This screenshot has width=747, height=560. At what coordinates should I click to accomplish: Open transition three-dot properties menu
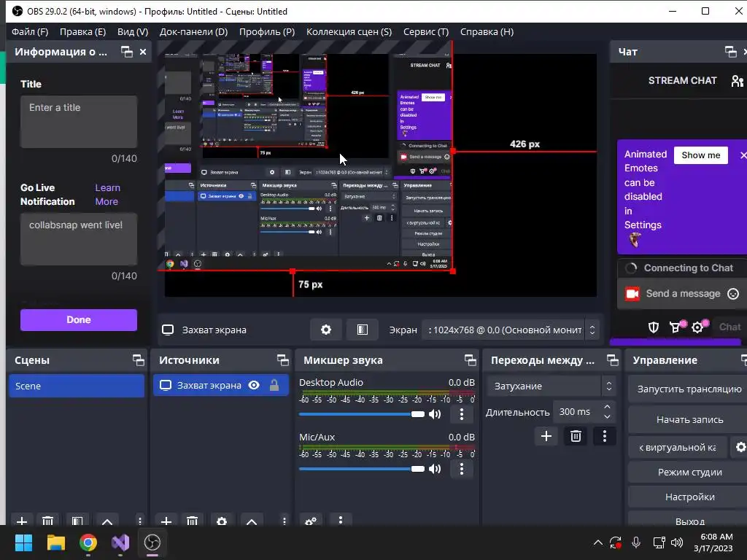[x=605, y=436]
